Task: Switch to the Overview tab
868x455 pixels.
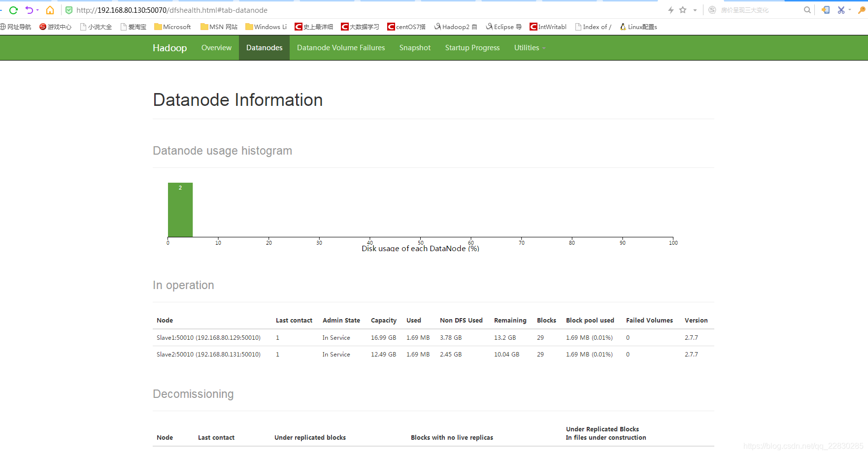Action: 216,48
